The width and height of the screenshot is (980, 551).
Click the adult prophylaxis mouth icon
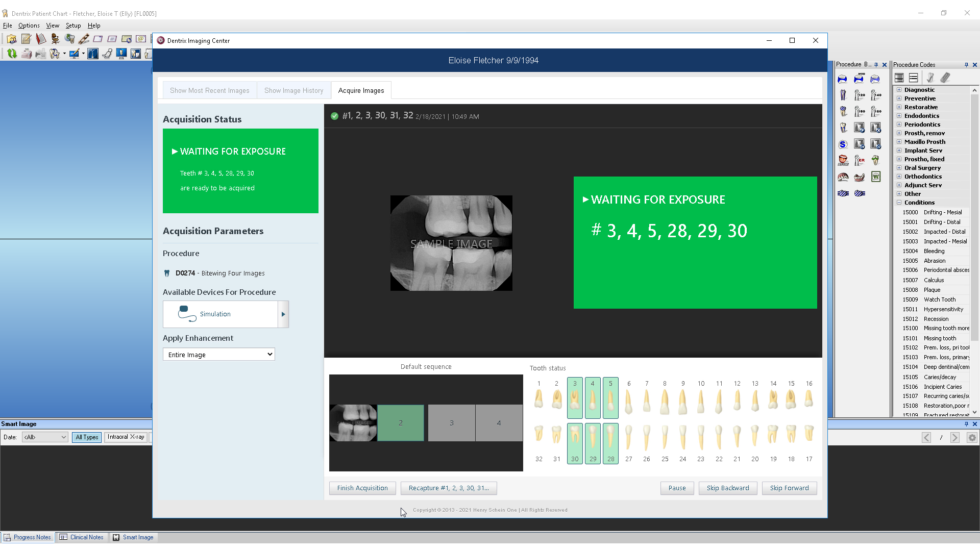coord(843,161)
